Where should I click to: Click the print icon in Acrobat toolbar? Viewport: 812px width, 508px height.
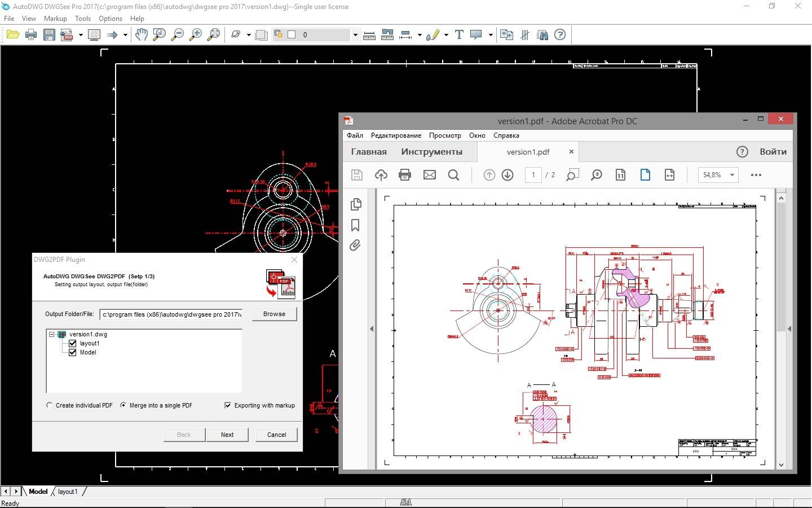(405, 175)
